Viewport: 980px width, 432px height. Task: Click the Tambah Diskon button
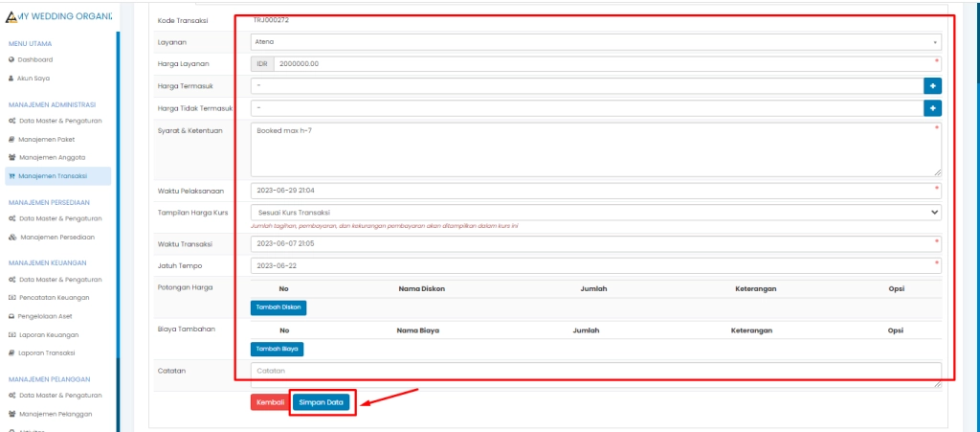tap(278, 307)
